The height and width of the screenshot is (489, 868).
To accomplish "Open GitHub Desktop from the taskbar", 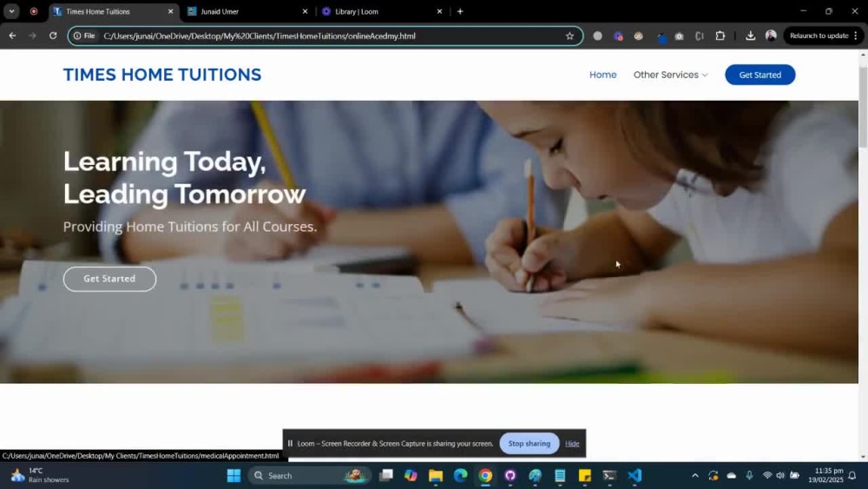I will coord(510,476).
